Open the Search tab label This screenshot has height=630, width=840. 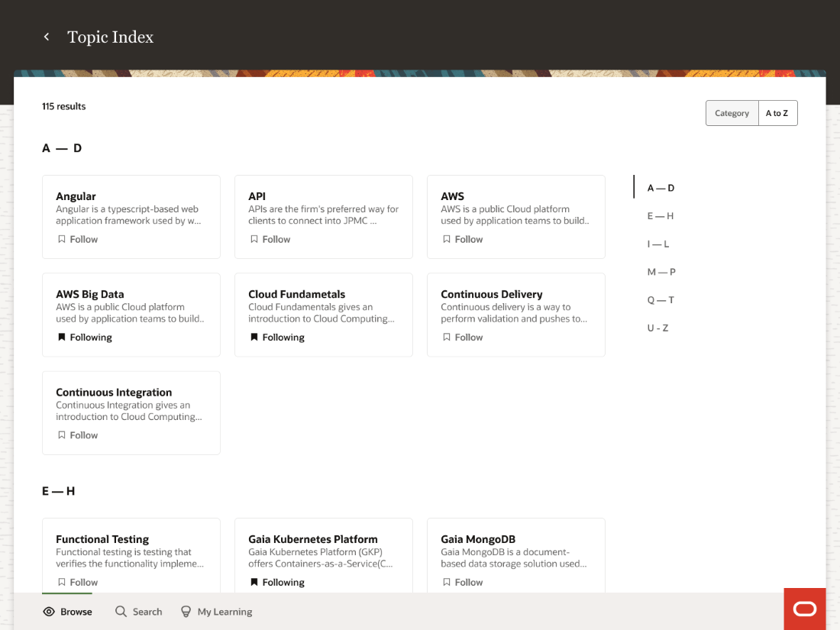click(x=147, y=612)
